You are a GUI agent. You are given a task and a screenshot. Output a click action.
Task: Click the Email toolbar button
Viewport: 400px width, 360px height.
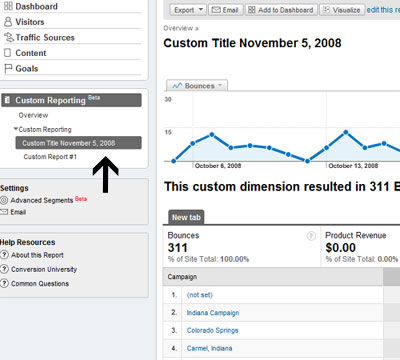click(226, 10)
